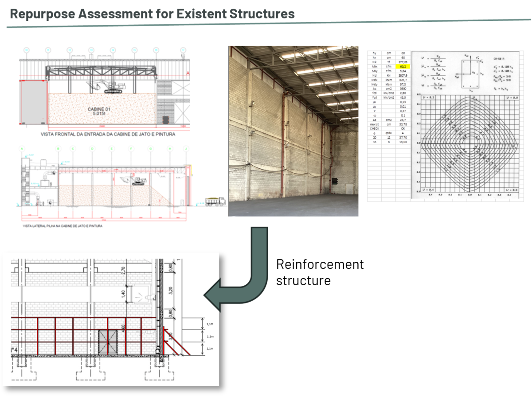Click the diamond-shaped interaction diagram chart
The width and height of the screenshot is (532, 396).
(466, 144)
